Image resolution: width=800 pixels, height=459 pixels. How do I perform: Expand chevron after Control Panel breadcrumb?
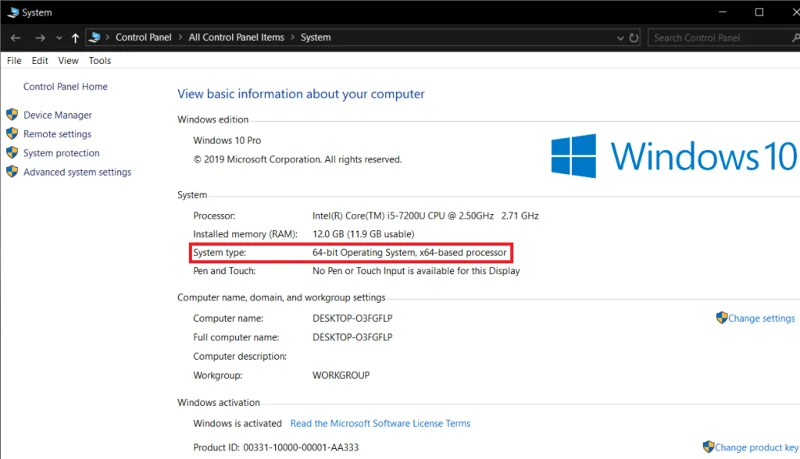[x=180, y=37]
